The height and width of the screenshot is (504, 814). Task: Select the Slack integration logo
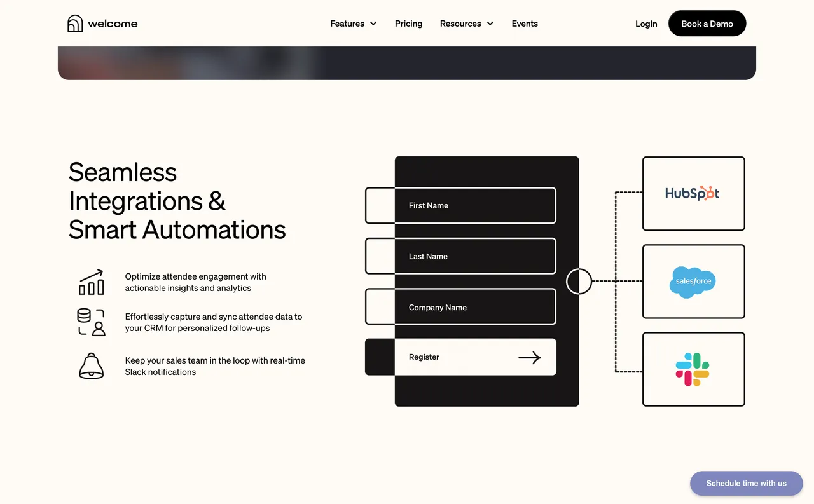click(693, 369)
